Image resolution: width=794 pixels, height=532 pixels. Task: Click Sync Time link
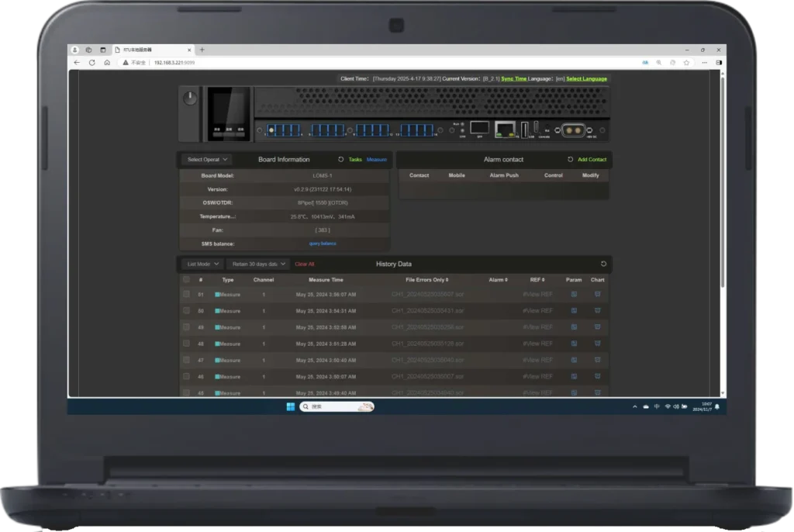click(514, 79)
